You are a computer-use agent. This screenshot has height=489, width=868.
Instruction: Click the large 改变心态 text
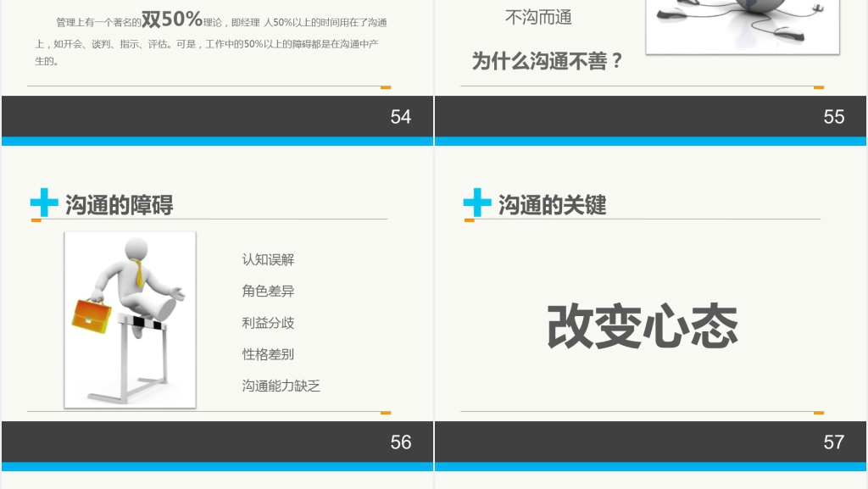coord(642,326)
